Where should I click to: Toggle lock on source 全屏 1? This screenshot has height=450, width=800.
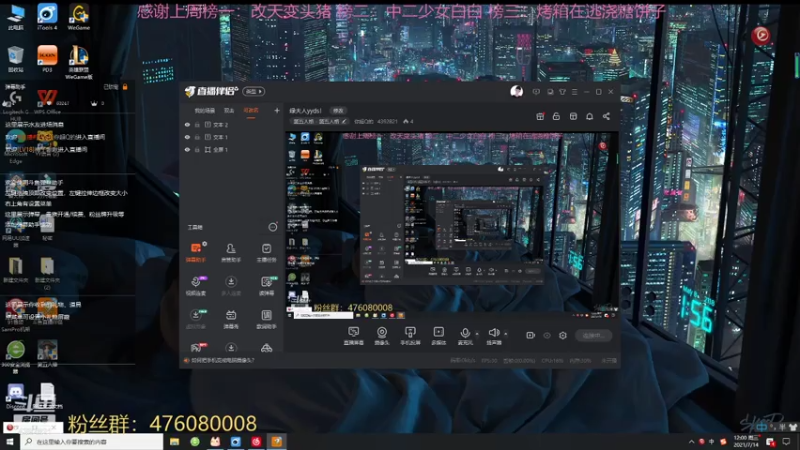(x=197, y=149)
